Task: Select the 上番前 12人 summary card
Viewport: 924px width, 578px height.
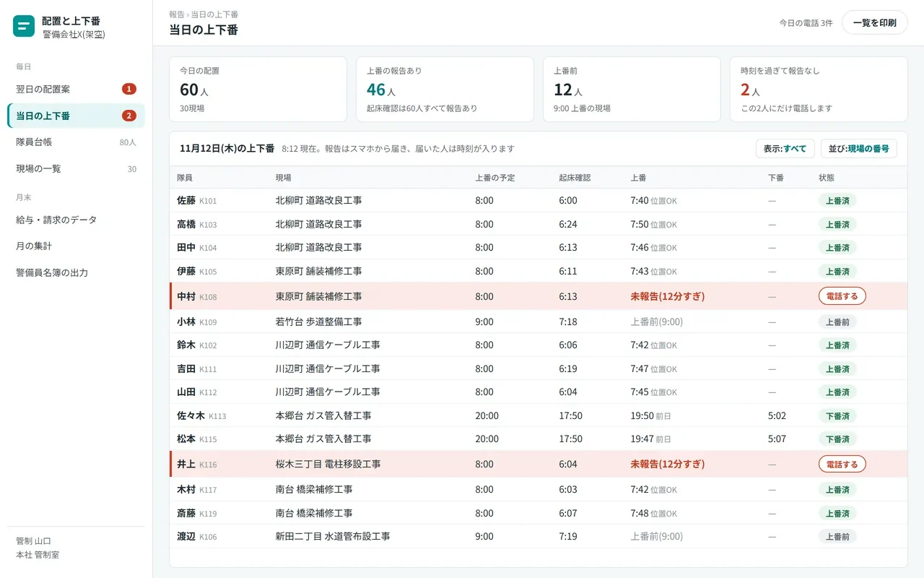Action: (x=632, y=90)
